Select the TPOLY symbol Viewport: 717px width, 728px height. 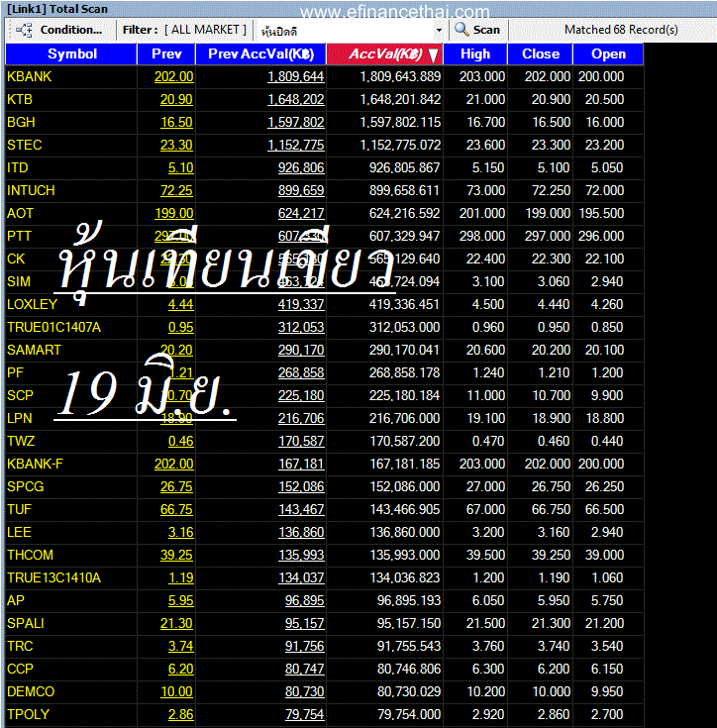(x=28, y=714)
